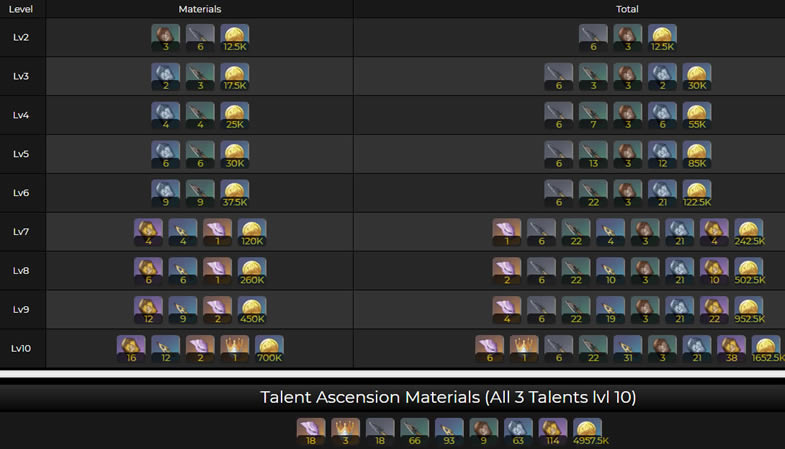
Task: Click the Level column header
Action: point(21,9)
